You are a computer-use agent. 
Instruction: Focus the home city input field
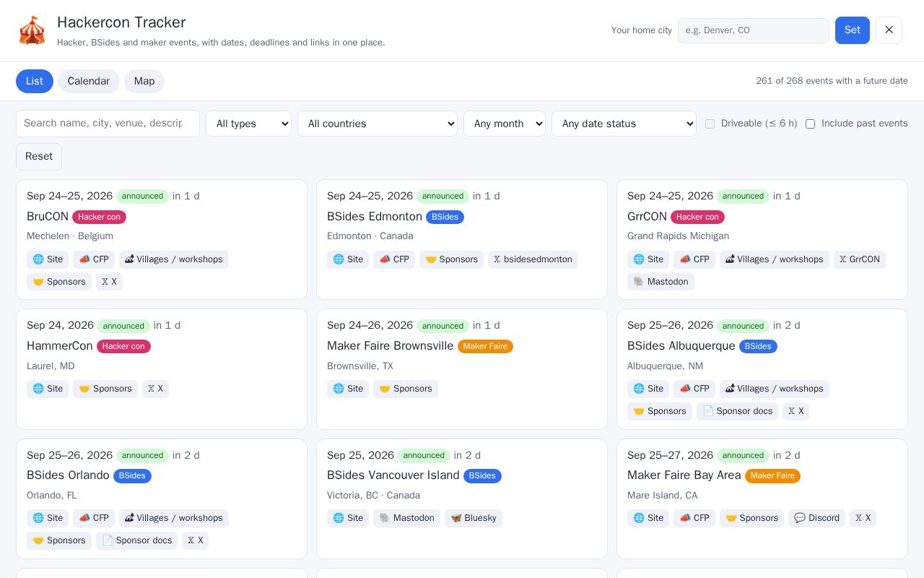point(754,30)
